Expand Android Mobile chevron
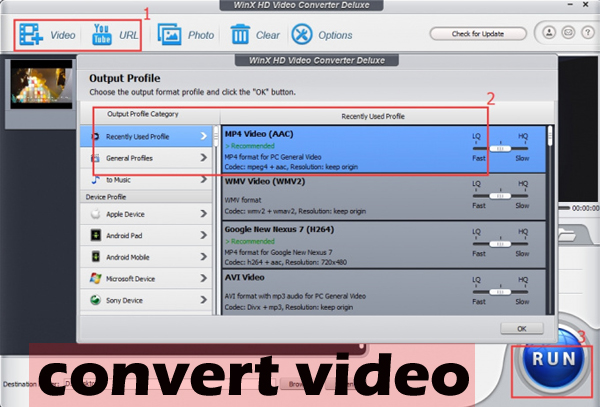600x407 pixels. [x=204, y=256]
